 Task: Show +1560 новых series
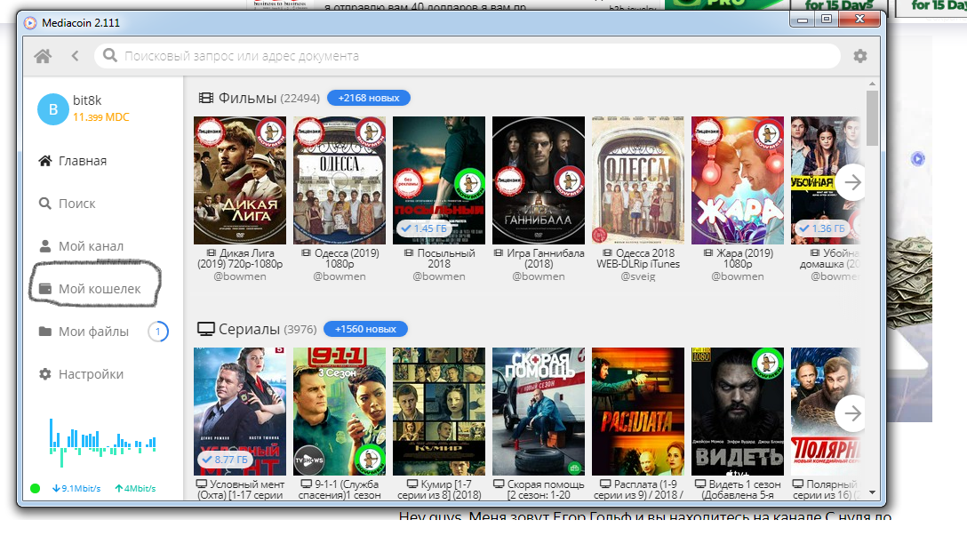click(x=365, y=330)
